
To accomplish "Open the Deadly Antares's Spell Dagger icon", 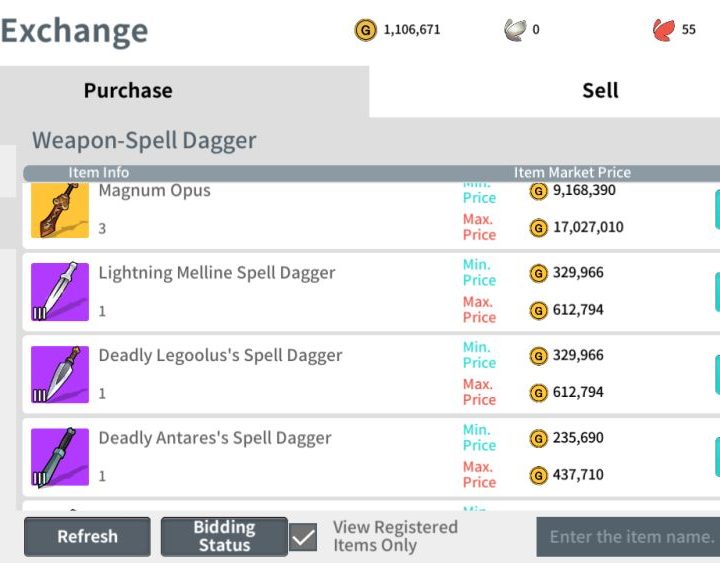I will [x=60, y=457].
